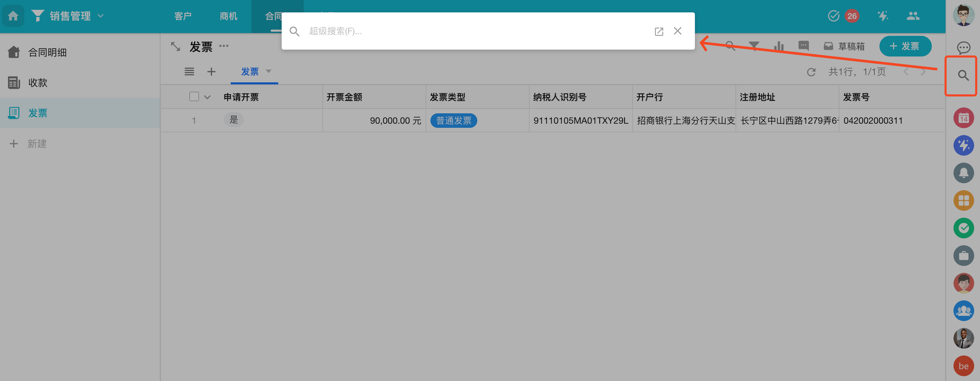The height and width of the screenshot is (381, 980).
Task: Click the home icon in the top bar
Action: (13, 16)
